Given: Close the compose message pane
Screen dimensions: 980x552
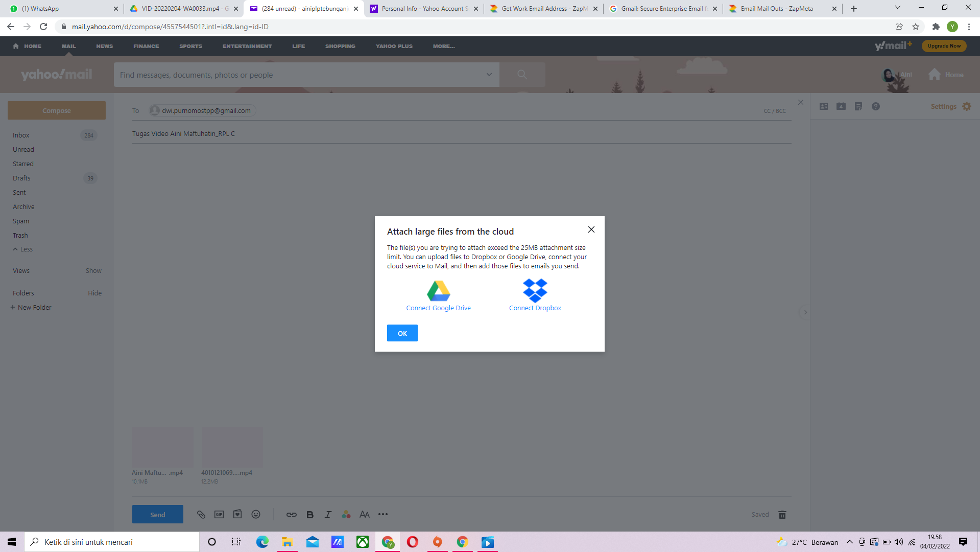Looking at the screenshot, I should tap(800, 103).
